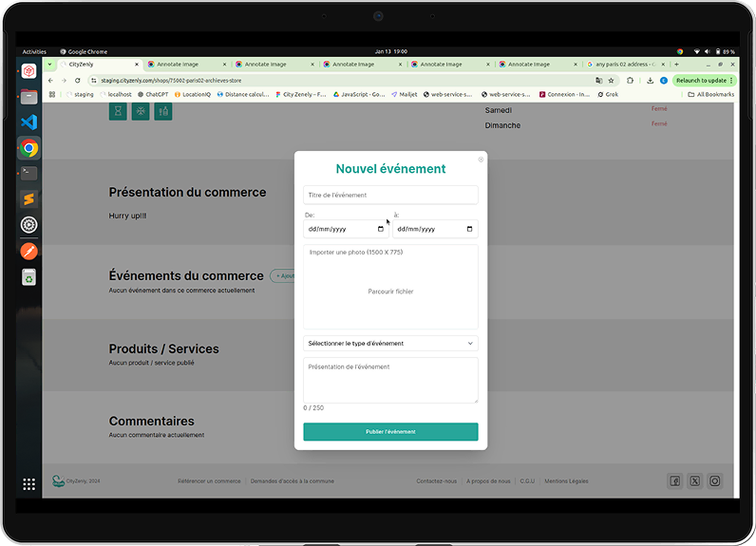Click the Référencer un commerce footer link
This screenshot has width=756, height=546.
[x=209, y=480]
